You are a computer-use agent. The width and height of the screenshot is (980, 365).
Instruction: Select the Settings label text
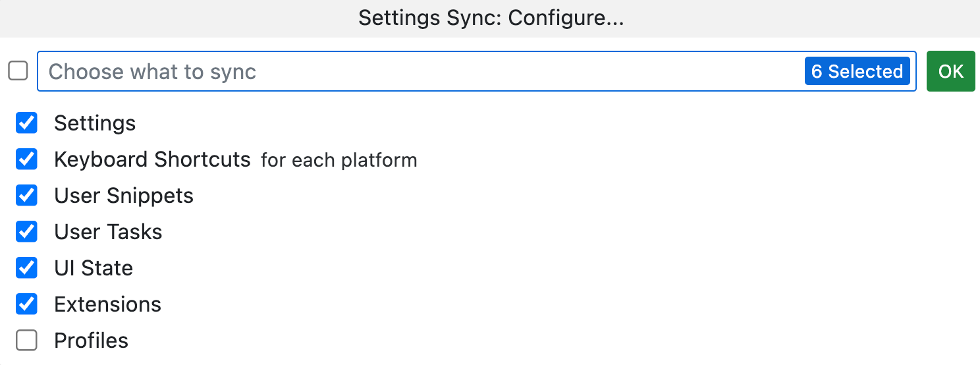point(95,123)
